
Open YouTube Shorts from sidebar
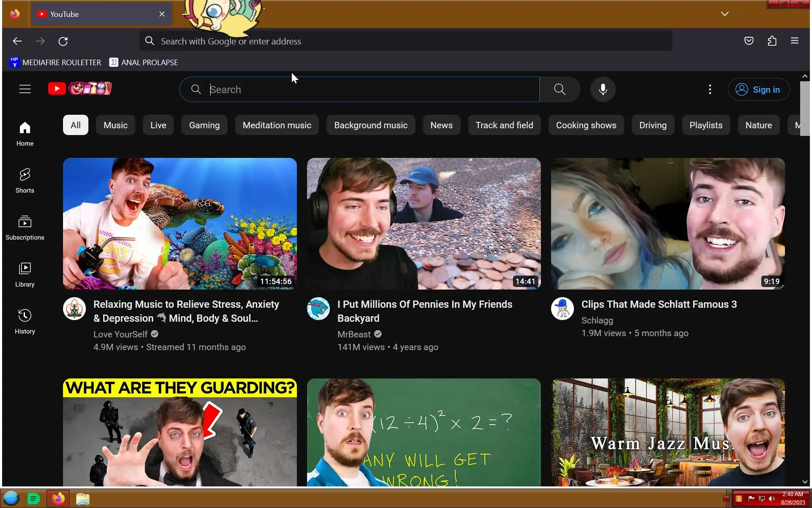coord(25,180)
